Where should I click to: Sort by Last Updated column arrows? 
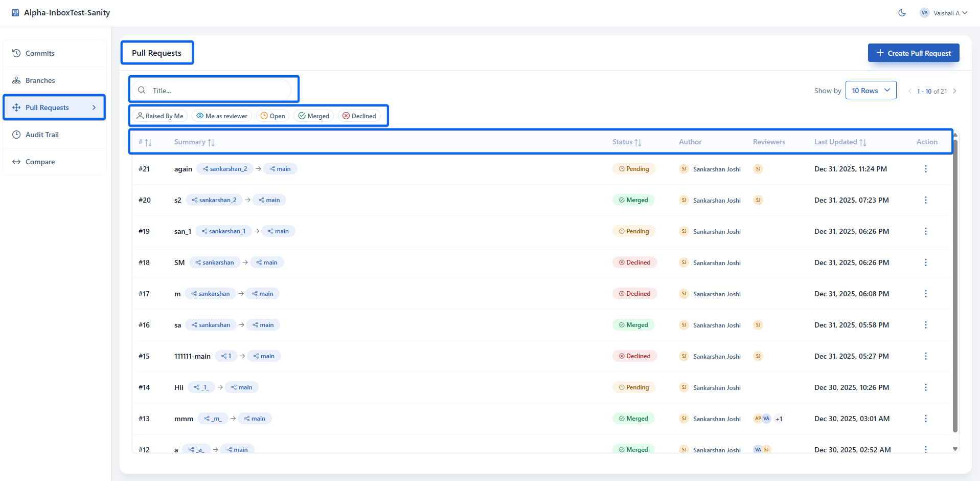tap(863, 142)
